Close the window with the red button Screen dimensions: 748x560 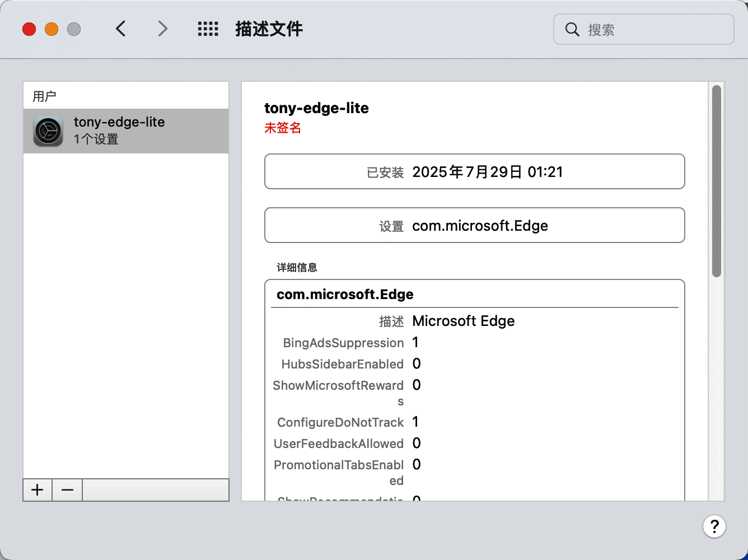coord(29,29)
